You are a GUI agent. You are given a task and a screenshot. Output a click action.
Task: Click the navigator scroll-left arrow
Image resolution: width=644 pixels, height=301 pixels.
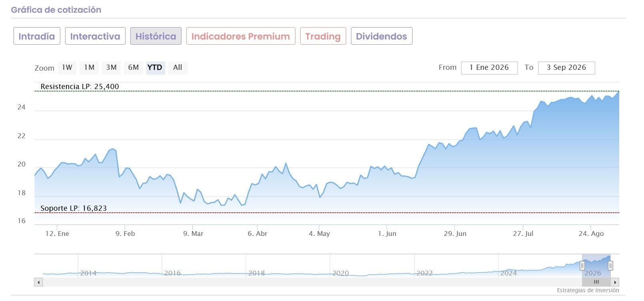(x=38, y=282)
